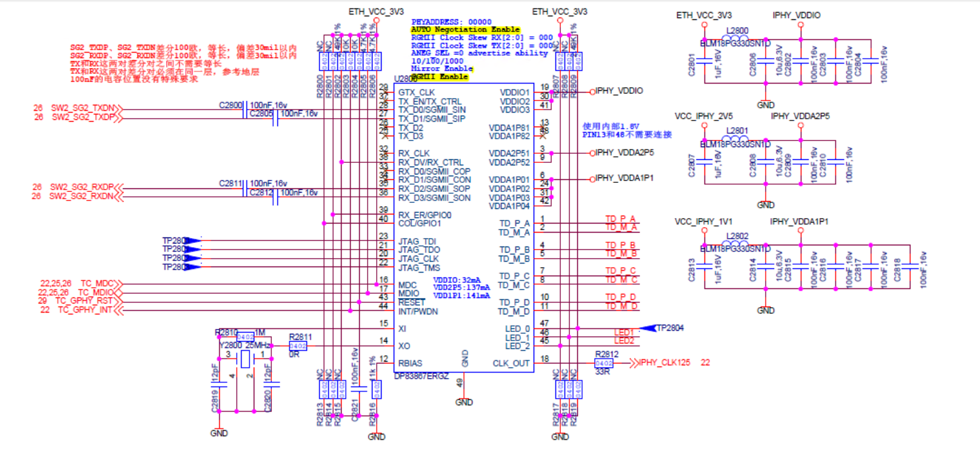Click the IPHY_CLK125 output label

(x=665, y=363)
